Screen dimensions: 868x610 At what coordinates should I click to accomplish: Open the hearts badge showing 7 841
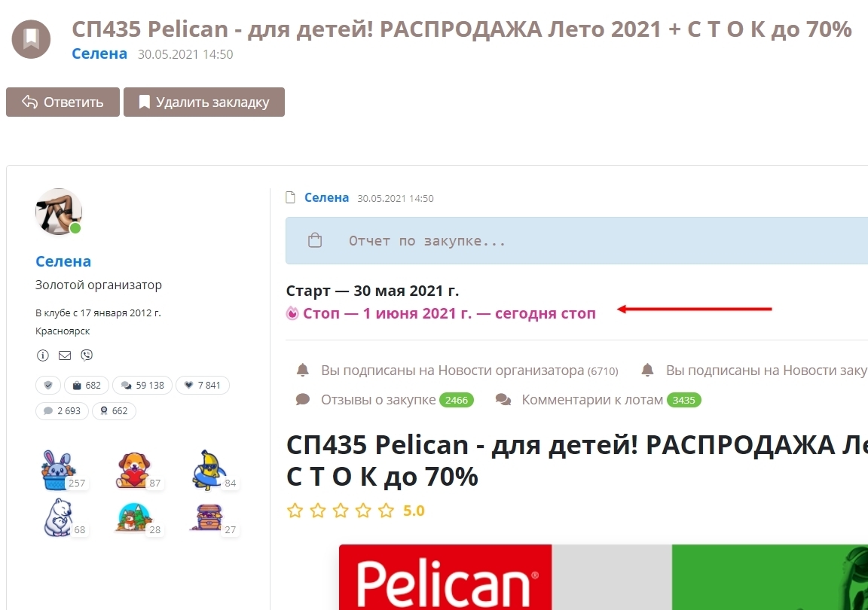click(x=202, y=386)
